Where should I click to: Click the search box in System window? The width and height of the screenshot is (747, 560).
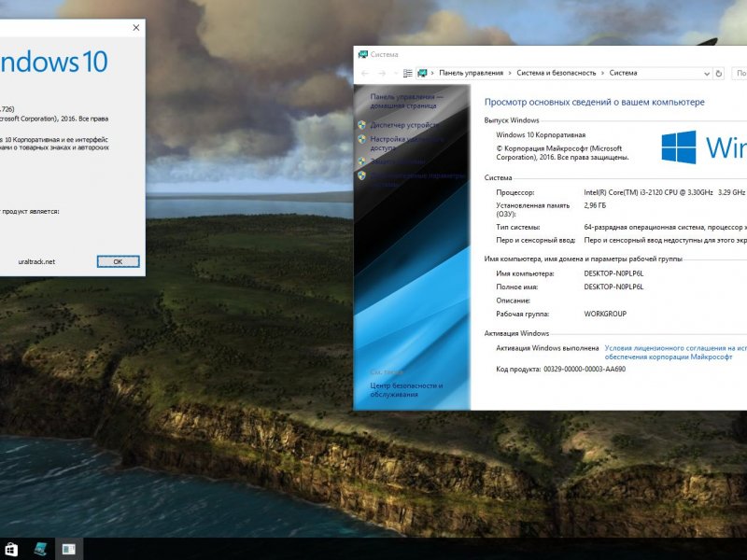click(x=740, y=74)
